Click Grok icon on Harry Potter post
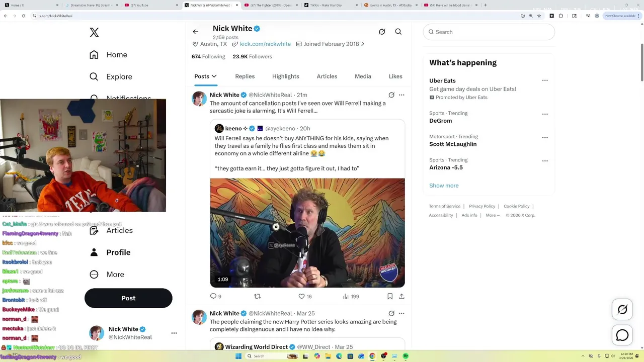Image resolution: width=644 pixels, height=362 pixels. (391, 313)
